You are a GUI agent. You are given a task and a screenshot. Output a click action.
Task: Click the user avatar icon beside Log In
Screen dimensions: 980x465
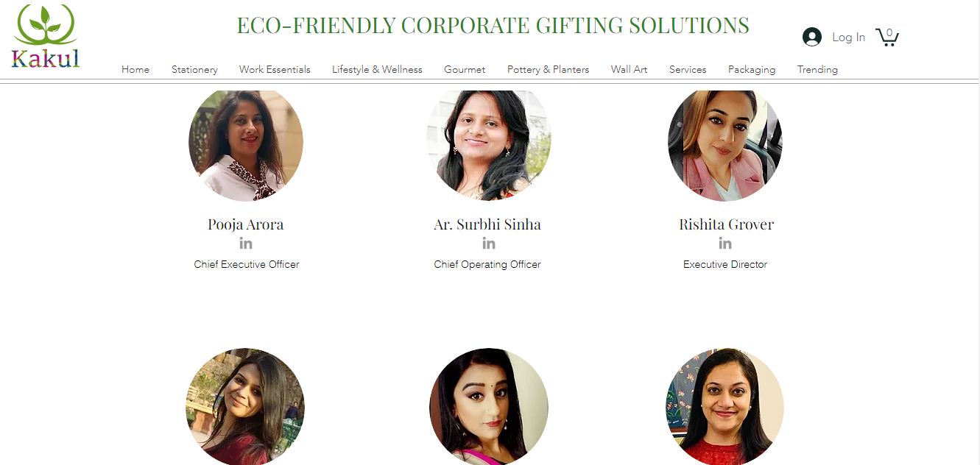pos(812,37)
